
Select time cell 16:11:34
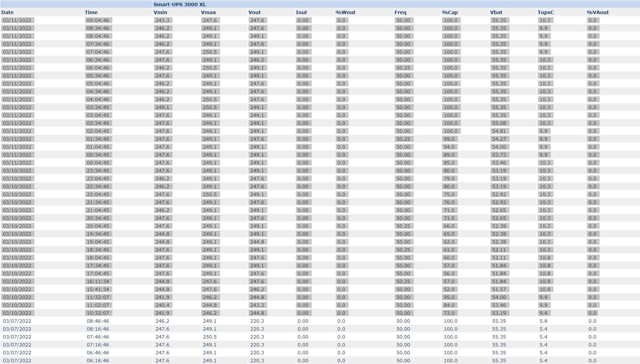click(98, 282)
